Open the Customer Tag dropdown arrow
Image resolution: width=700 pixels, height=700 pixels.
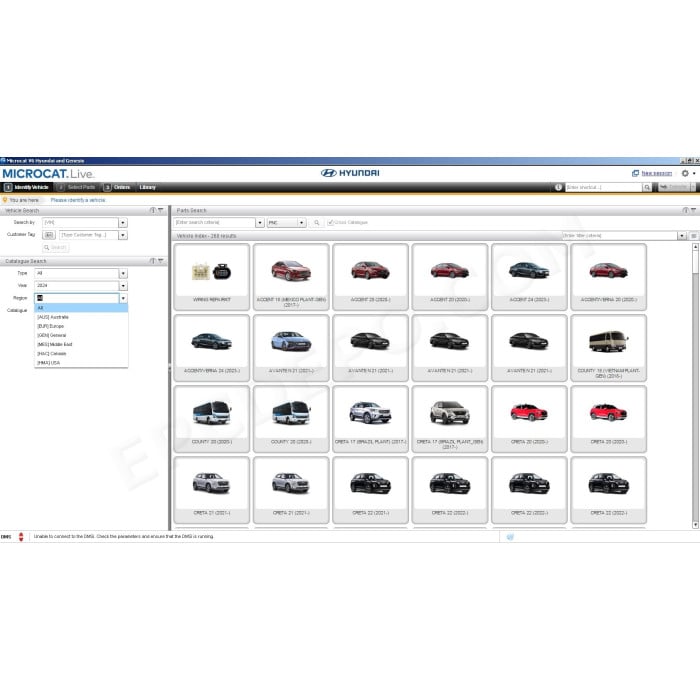123,235
